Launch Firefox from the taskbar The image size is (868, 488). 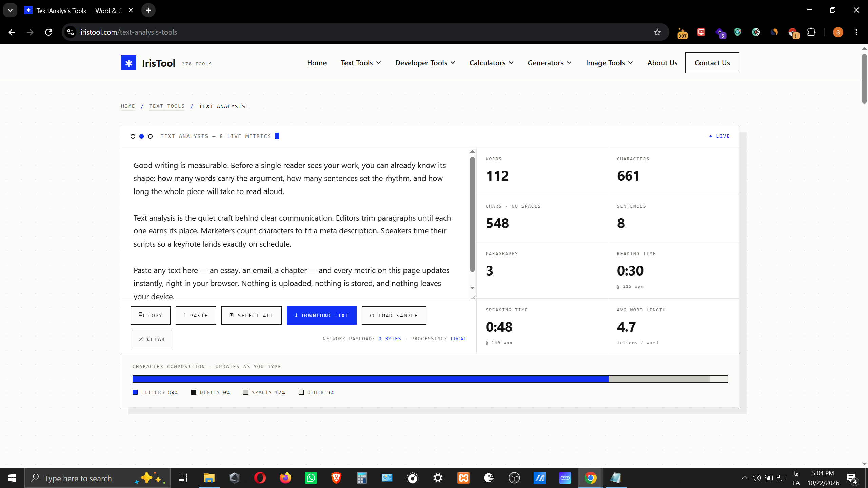[x=285, y=478]
